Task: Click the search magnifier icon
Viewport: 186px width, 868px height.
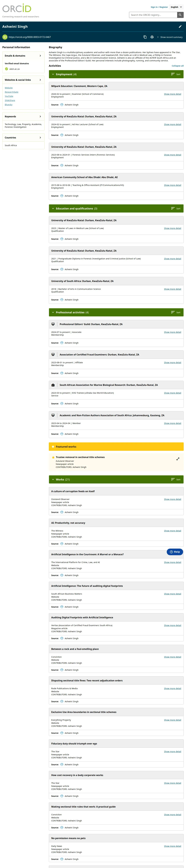Action: [x=180, y=15]
